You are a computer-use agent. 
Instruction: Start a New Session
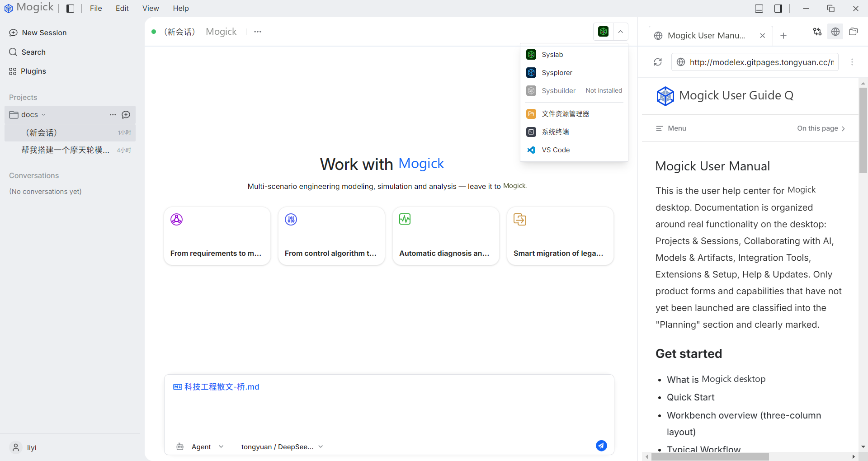tap(38, 33)
